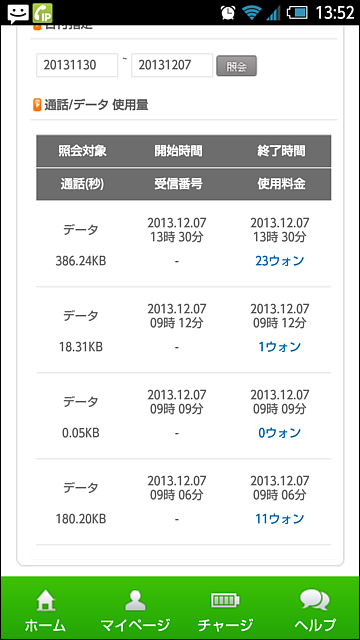Open the 11ウォン usage charge link

tap(280, 519)
